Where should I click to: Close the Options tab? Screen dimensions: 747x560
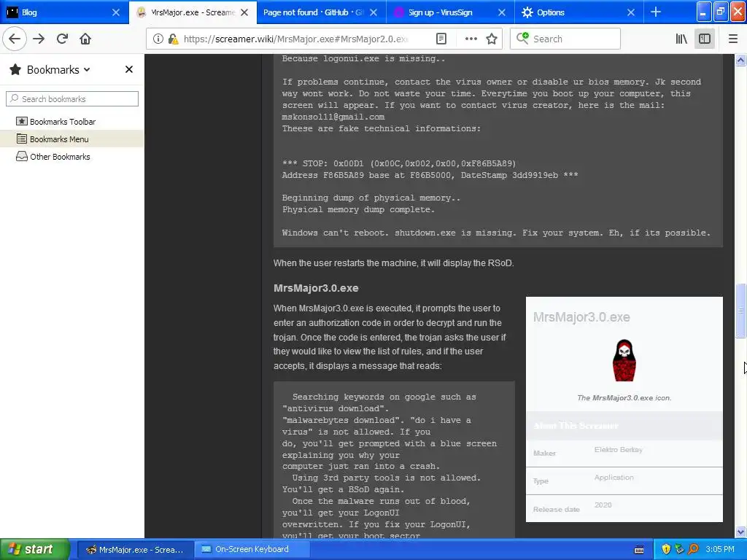click(631, 12)
